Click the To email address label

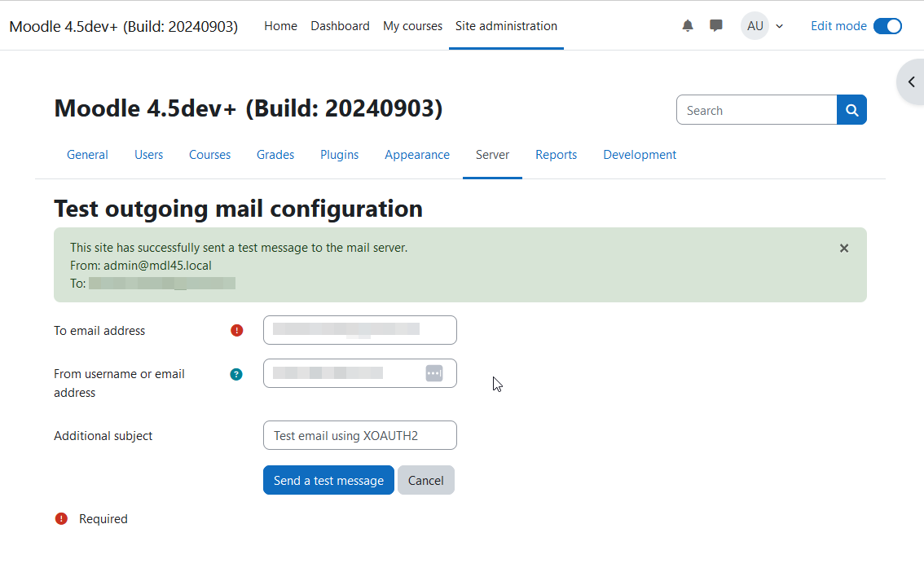(x=99, y=331)
